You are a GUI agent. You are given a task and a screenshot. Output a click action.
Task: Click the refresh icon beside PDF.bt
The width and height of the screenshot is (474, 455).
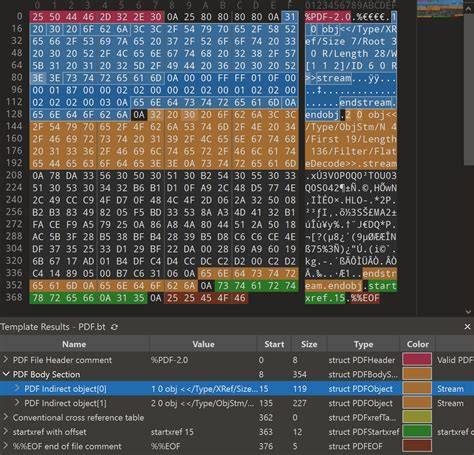(x=114, y=327)
